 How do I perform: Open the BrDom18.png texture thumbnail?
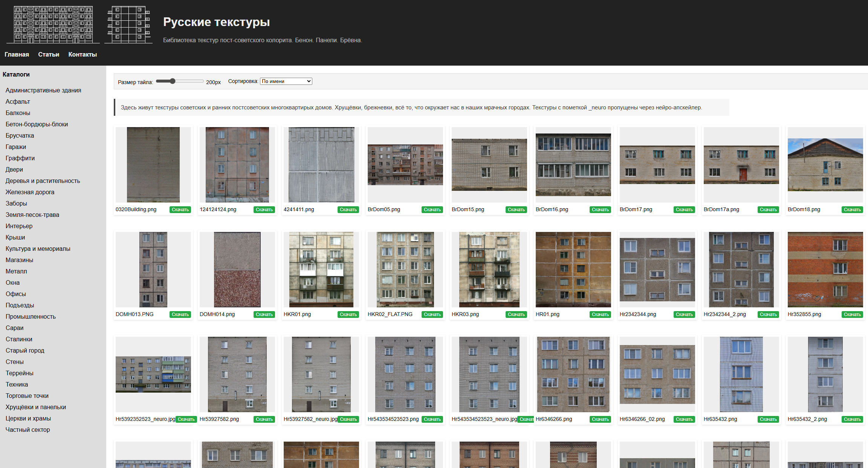point(825,164)
